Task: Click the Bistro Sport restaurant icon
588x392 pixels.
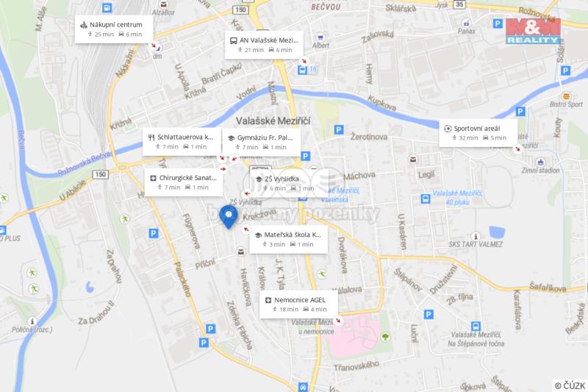Action: coord(566,96)
